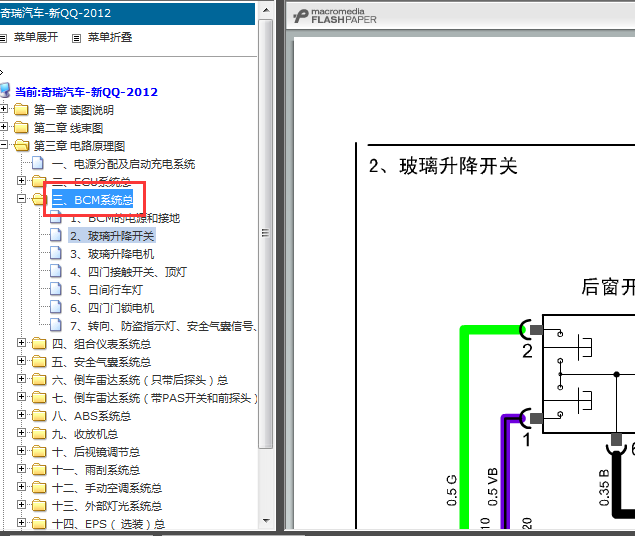
Task: Expand the 十一、雨刮系统总 node
Action: pyautogui.click(x=21, y=469)
